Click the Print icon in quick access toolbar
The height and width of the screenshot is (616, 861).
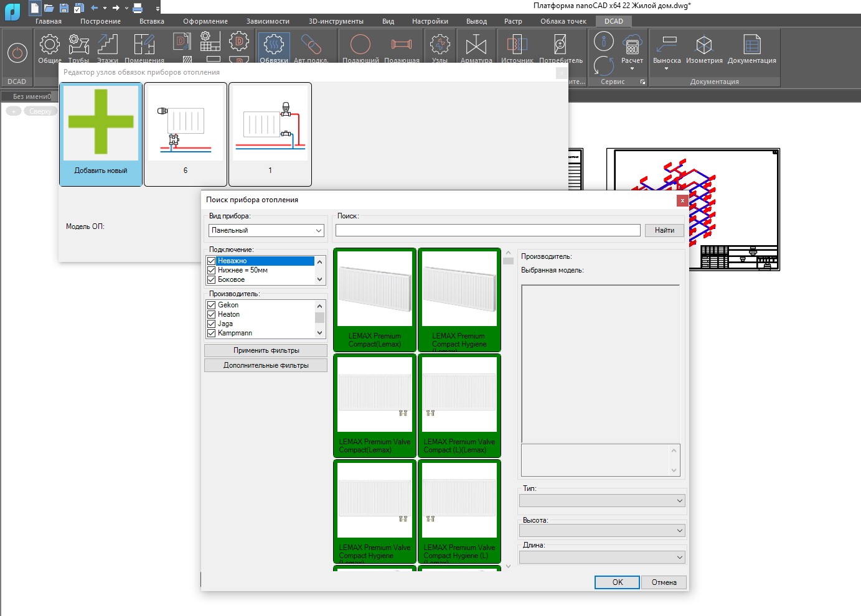coord(138,8)
